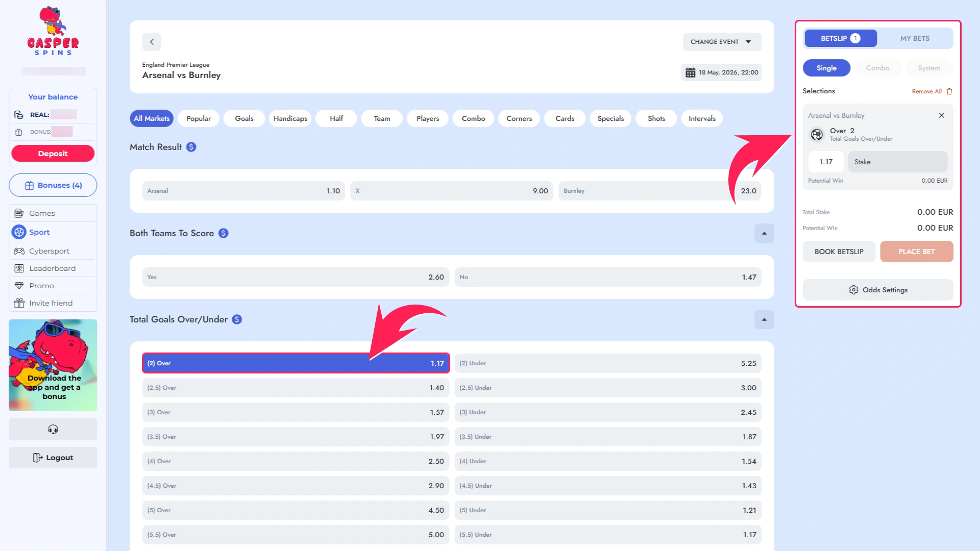Open the Intervals markets tab
This screenshot has height=551, width=980.
pyautogui.click(x=702, y=118)
